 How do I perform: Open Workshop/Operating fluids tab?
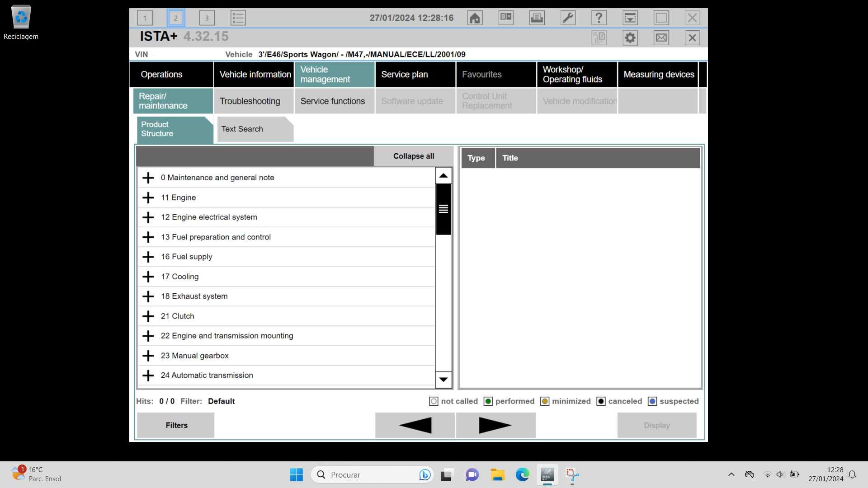(577, 75)
